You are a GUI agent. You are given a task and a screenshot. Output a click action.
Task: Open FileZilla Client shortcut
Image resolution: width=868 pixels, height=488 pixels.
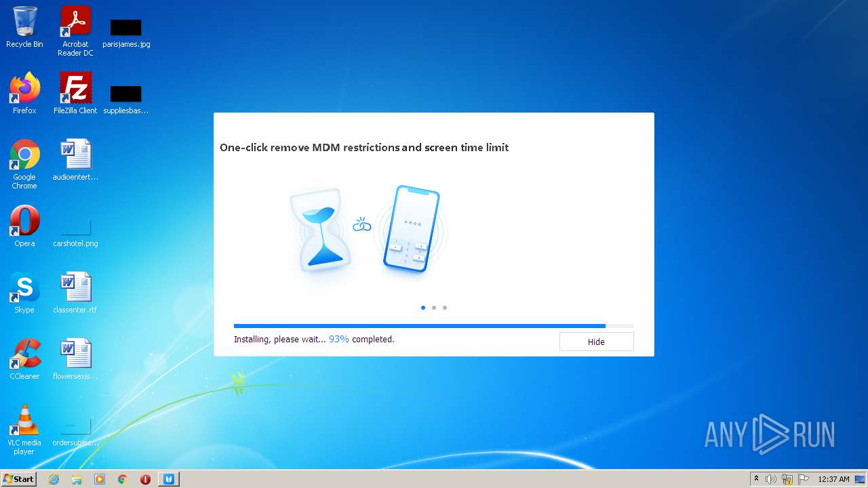click(x=75, y=93)
